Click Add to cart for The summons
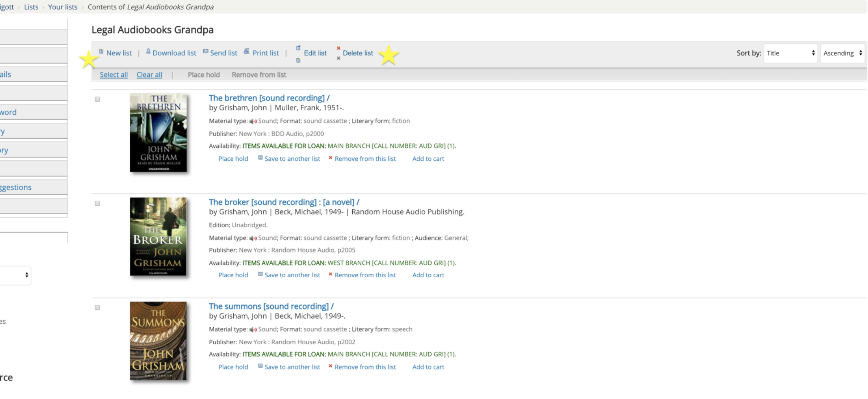This screenshot has width=868, height=399. [428, 367]
